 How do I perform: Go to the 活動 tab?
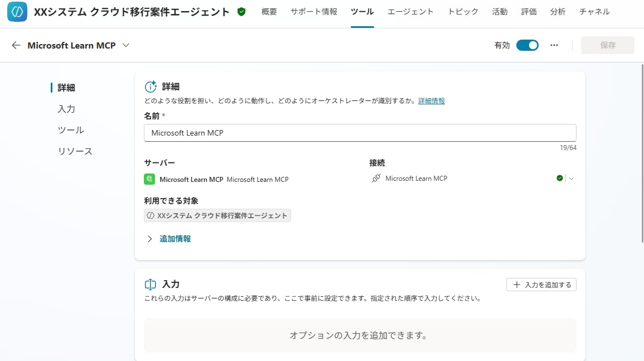pos(500,12)
